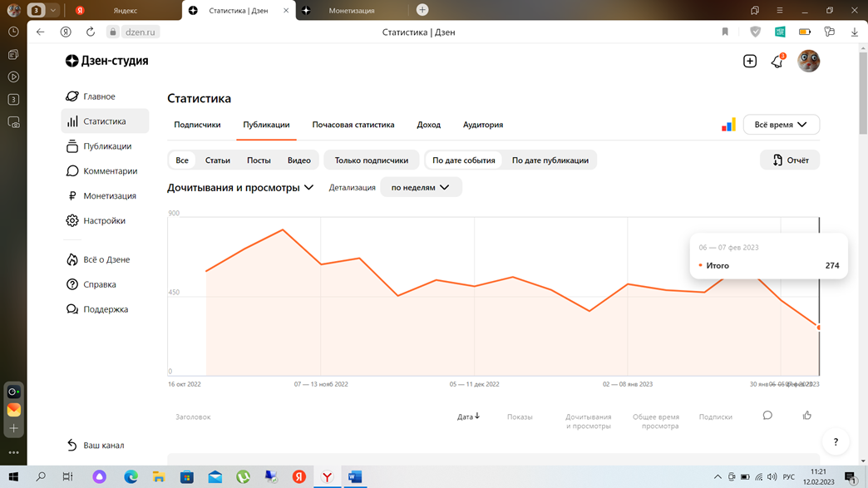Viewport: 868px width, 488px height.
Task: Go to Публикации in the sidebar
Action: [x=99, y=146]
